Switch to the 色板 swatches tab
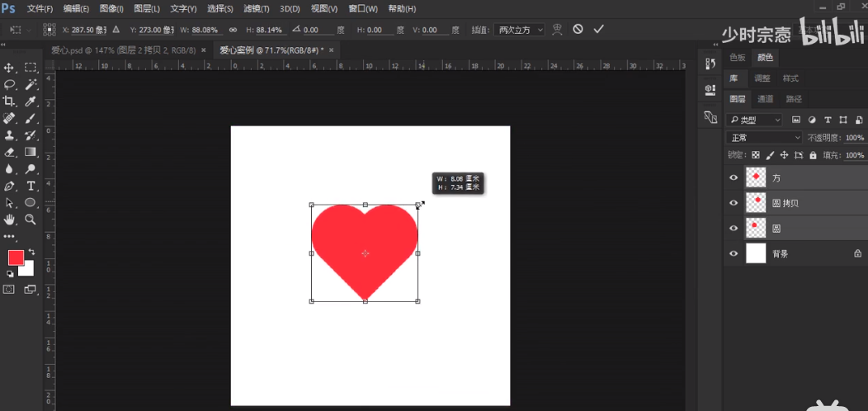Image resolution: width=868 pixels, height=411 pixels. pos(738,57)
